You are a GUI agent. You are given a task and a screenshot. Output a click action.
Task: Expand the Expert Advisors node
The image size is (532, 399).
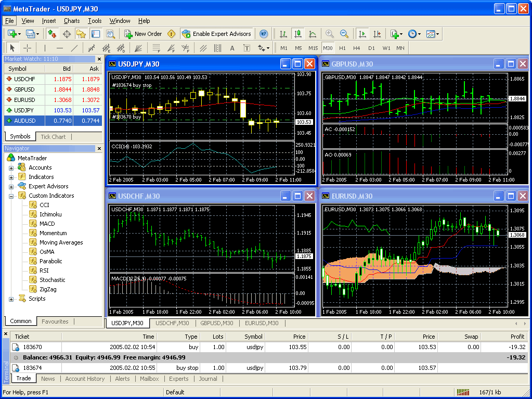(x=10, y=186)
